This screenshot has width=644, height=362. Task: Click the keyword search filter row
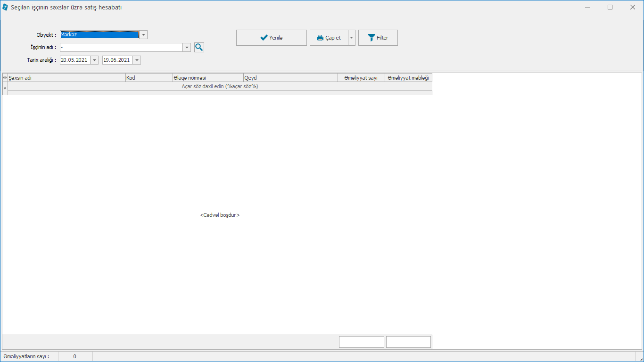220,87
